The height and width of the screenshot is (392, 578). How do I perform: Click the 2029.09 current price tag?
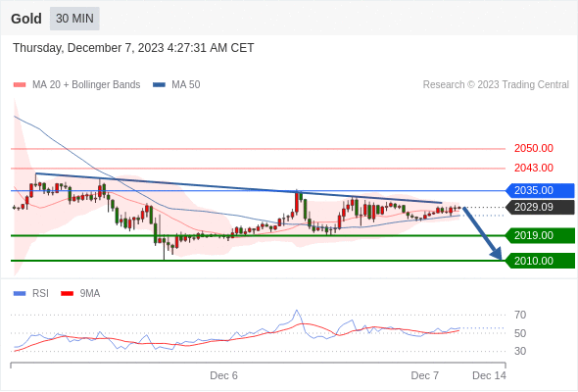540,207
